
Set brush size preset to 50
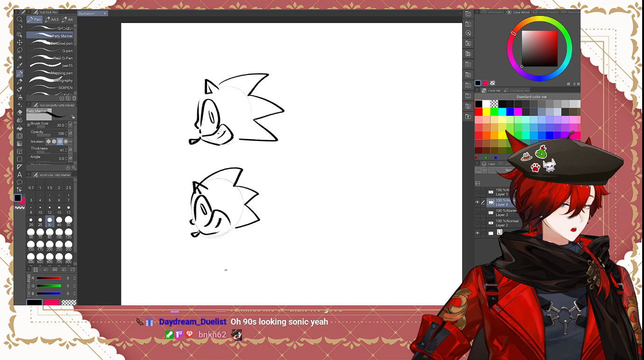click(69, 220)
